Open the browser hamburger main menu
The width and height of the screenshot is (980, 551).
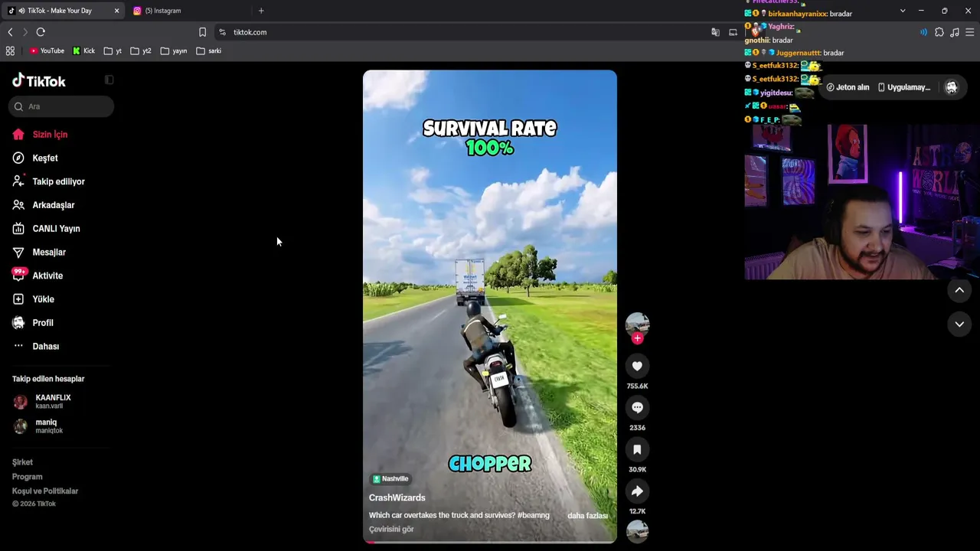969,32
